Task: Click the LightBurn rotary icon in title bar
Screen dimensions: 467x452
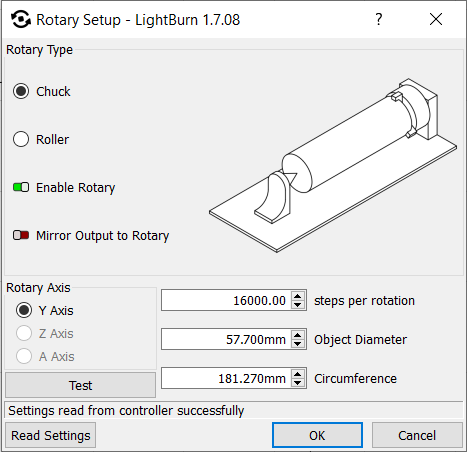Action: point(21,19)
